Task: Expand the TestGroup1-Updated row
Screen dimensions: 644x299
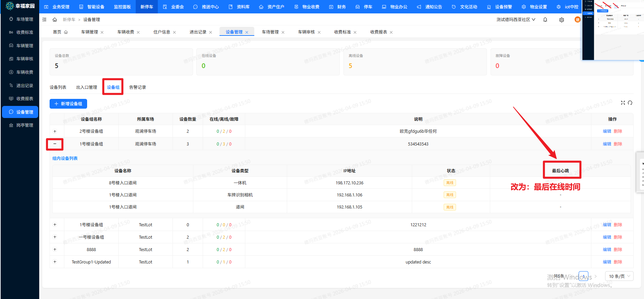Action: click(55, 262)
